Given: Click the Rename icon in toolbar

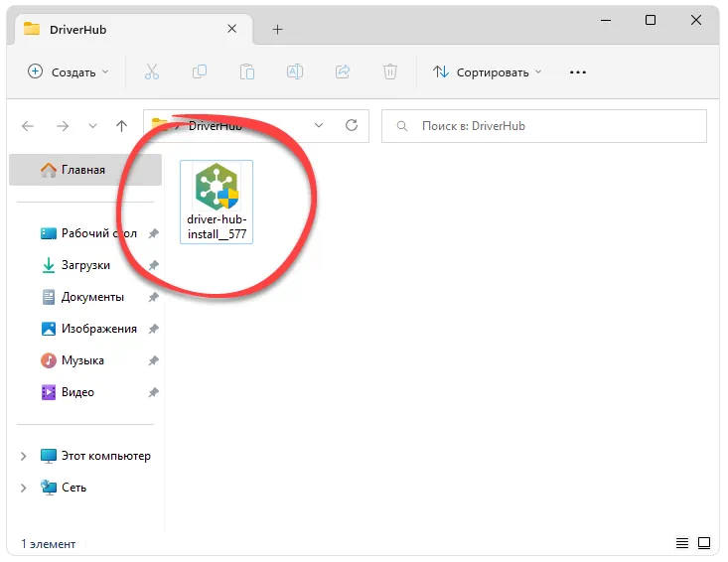Looking at the screenshot, I should pyautogui.click(x=295, y=71).
